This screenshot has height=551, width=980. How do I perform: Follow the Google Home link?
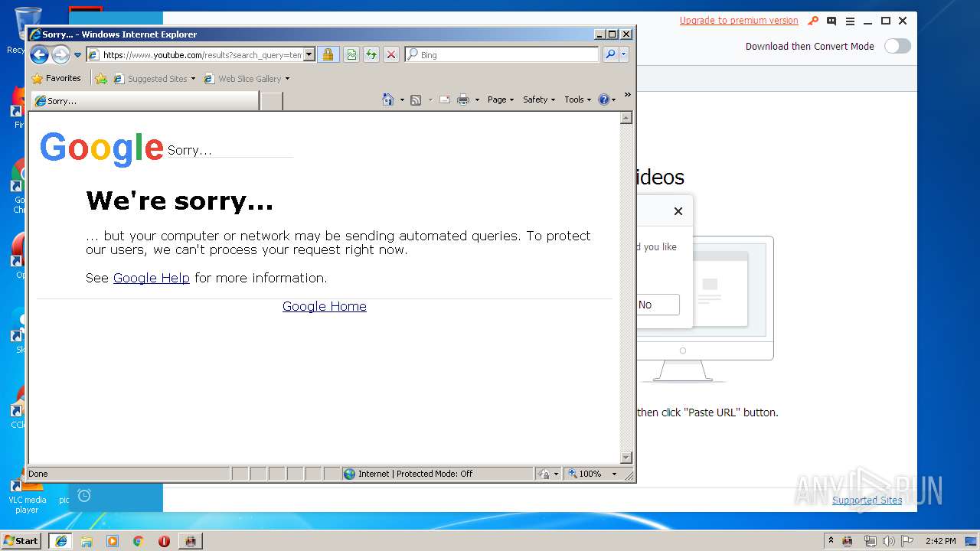325,306
